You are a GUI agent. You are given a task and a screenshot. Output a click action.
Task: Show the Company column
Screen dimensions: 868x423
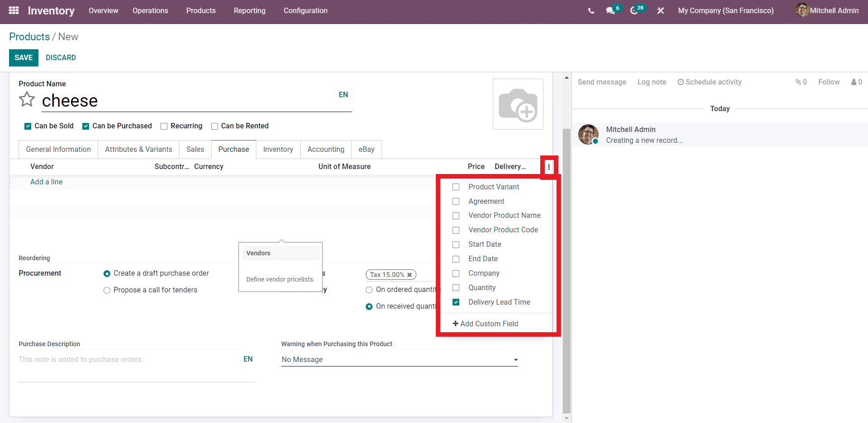[x=456, y=273]
